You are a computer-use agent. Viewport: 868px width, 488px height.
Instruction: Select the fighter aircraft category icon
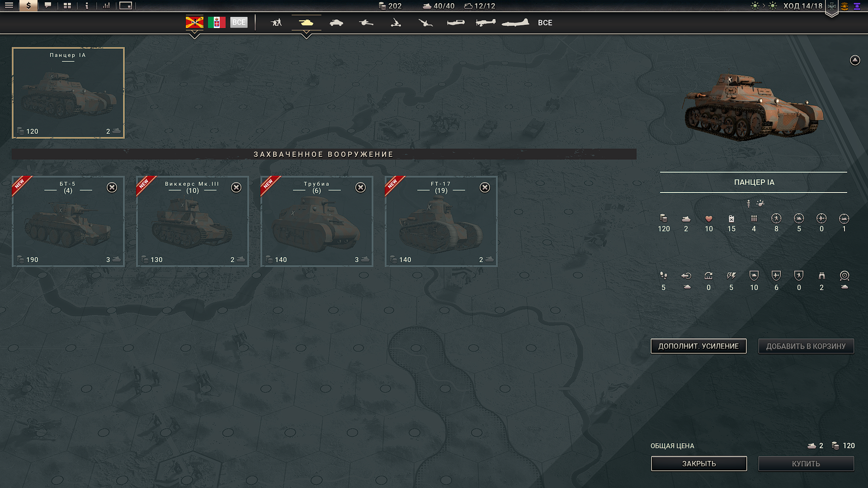(456, 22)
